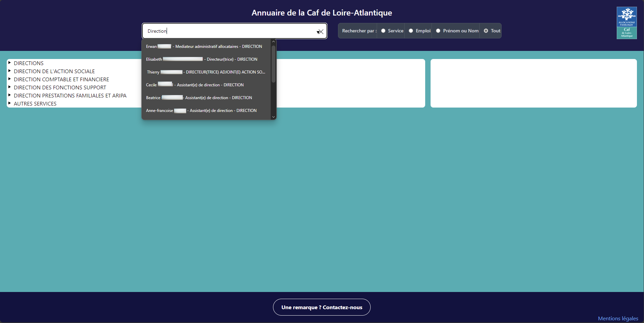Choose Erwan Mediateur administratif allocataires suggestion

click(206, 47)
